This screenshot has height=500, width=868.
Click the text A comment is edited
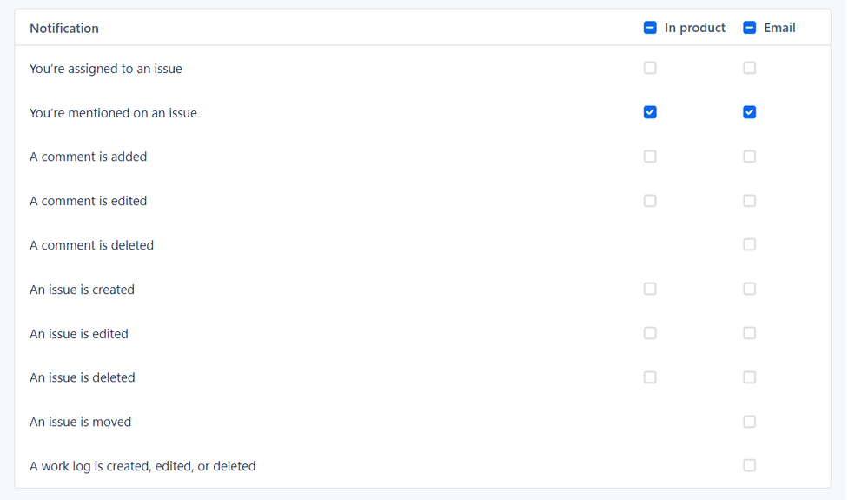(88, 201)
